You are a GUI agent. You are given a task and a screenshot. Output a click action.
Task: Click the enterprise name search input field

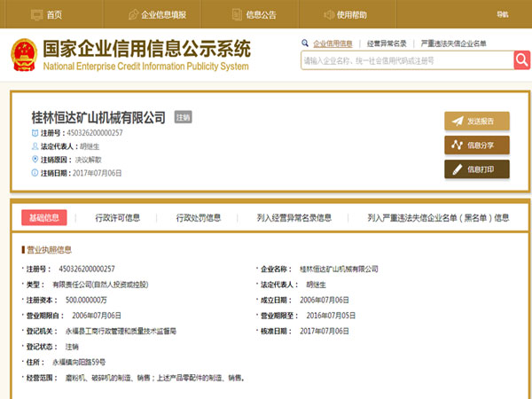pos(408,60)
